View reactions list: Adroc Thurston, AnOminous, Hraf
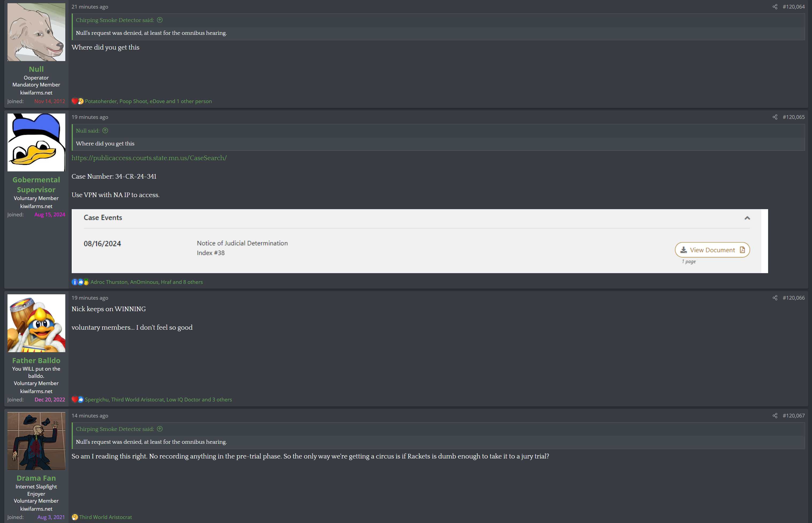The width and height of the screenshot is (812, 523). pyautogui.click(x=147, y=282)
